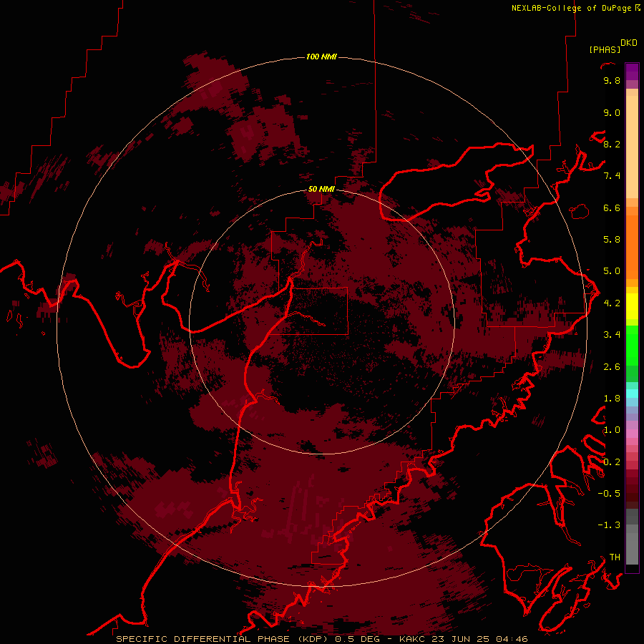
Task: Click the DKD legend title
Action: pyautogui.click(x=628, y=43)
